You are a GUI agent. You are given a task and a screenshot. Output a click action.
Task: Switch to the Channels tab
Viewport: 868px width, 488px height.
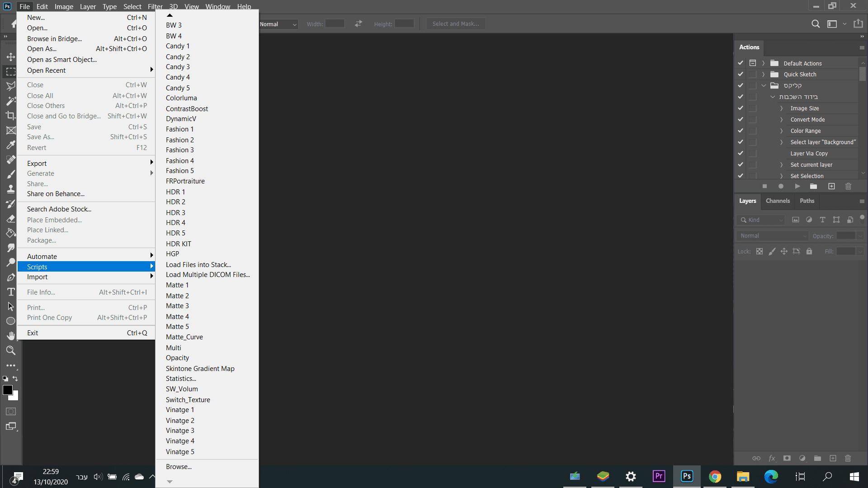[778, 201]
